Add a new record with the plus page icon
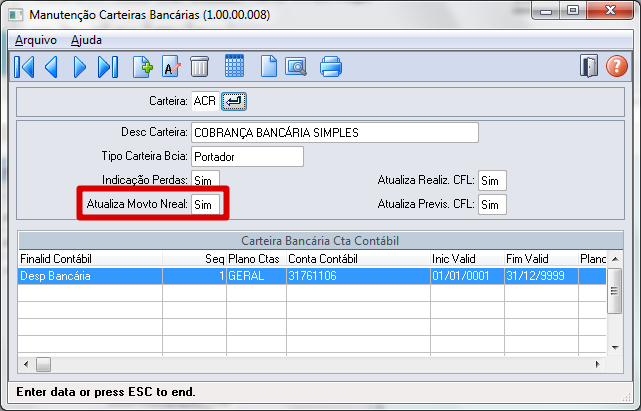Viewport: 641px width, 411px height. [x=143, y=67]
